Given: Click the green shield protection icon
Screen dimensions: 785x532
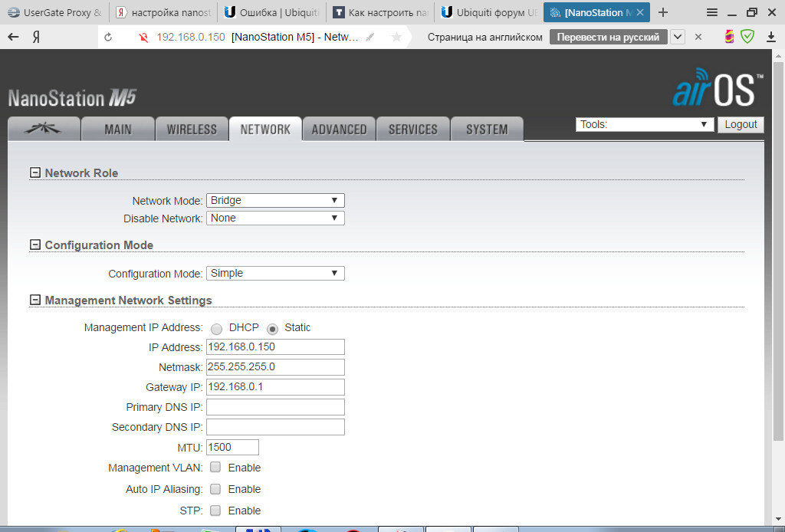Looking at the screenshot, I should [x=747, y=37].
